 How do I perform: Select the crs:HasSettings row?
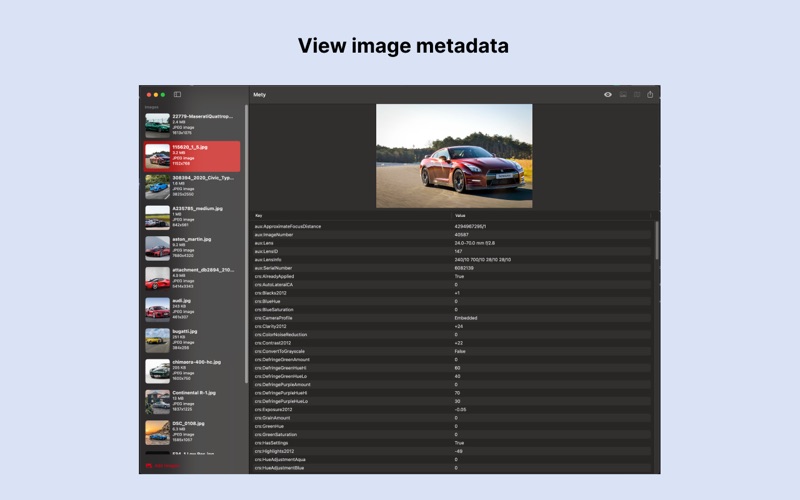(451, 443)
